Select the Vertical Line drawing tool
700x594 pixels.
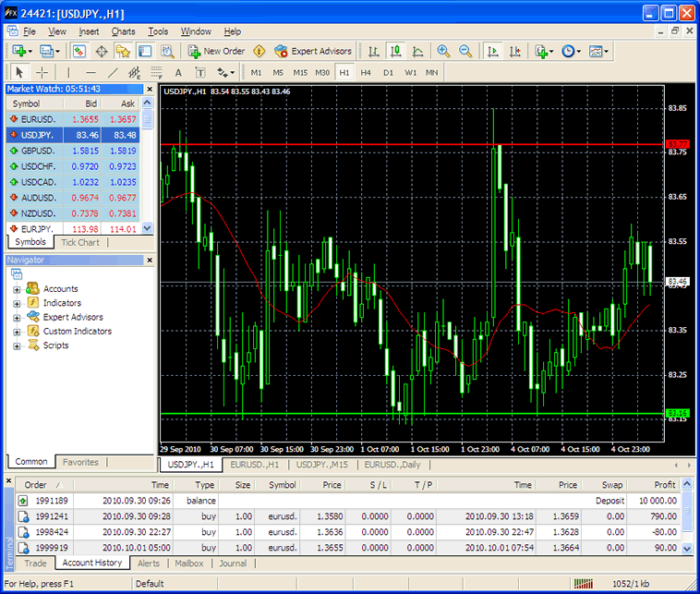[68, 72]
